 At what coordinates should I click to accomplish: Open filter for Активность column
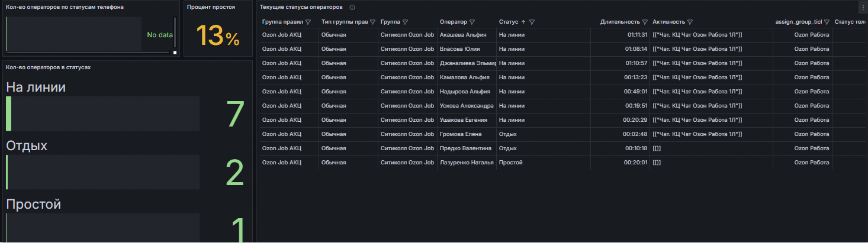(690, 22)
